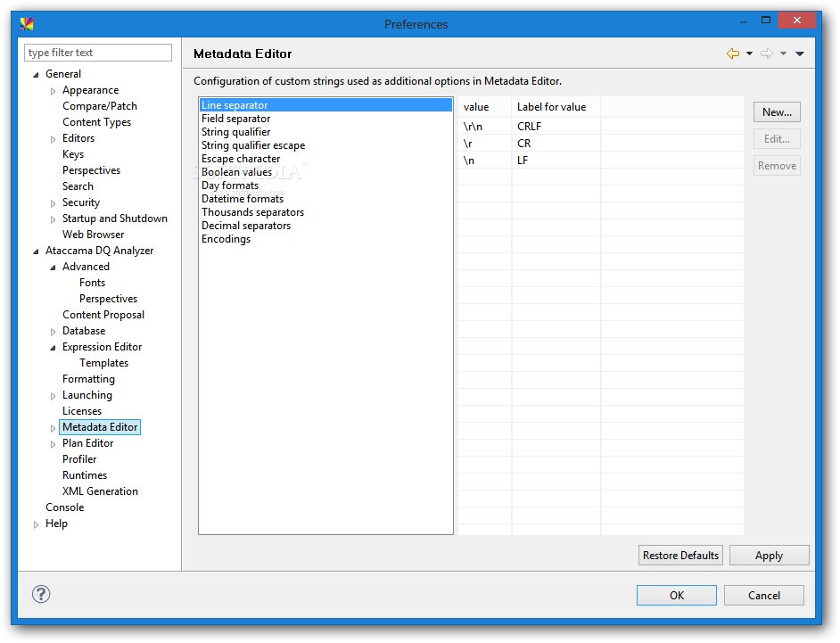
Task: Open Templates under Expression Editor
Action: (x=104, y=363)
